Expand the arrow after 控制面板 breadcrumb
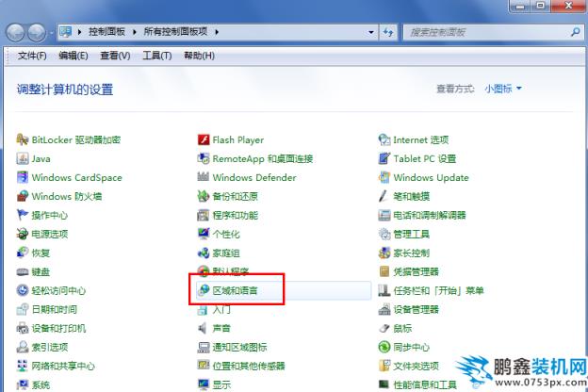 click(x=134, y=32)
